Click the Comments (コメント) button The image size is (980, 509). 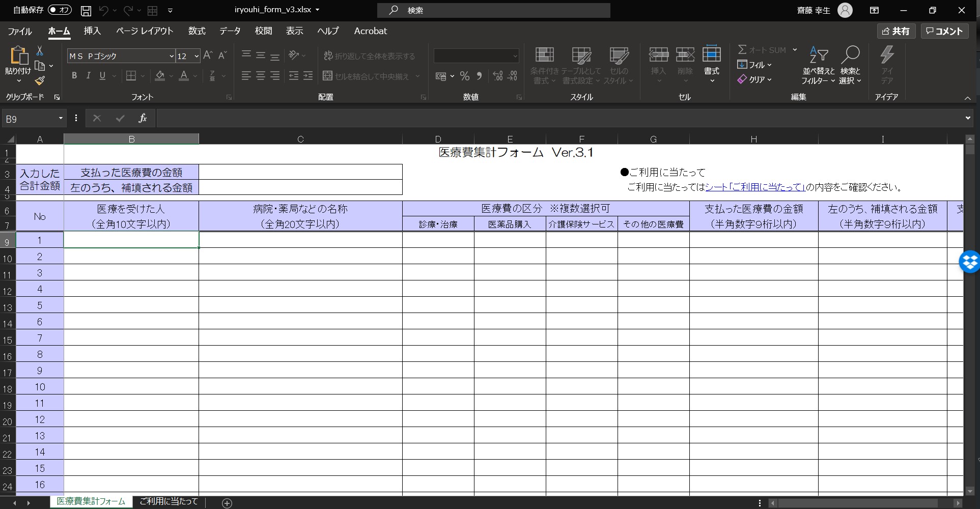click(x=945, y=31)
